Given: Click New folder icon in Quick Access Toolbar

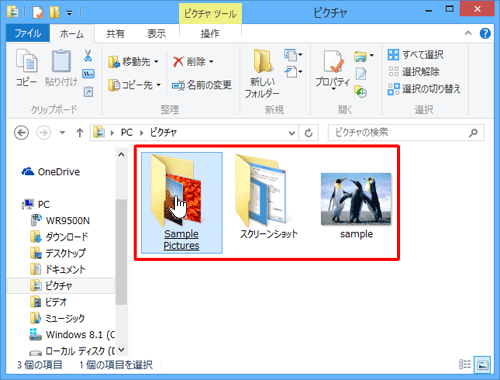Looking at the screenshot, I should [55, 13].
